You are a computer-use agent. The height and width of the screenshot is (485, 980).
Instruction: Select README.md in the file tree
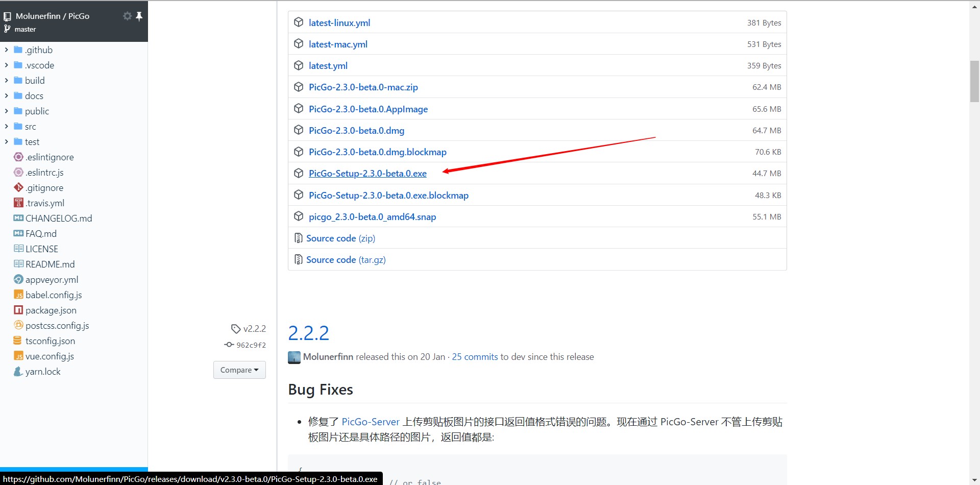coord(50,264)
